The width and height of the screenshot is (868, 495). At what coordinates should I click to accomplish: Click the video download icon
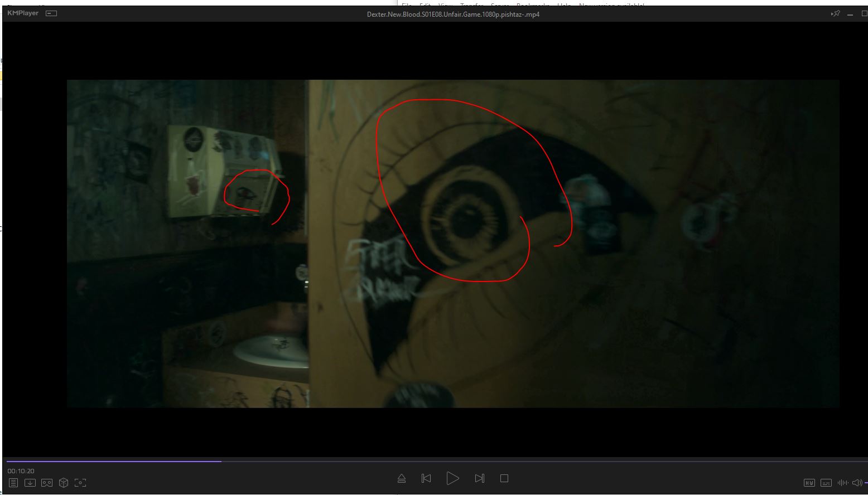pos(30,483)
